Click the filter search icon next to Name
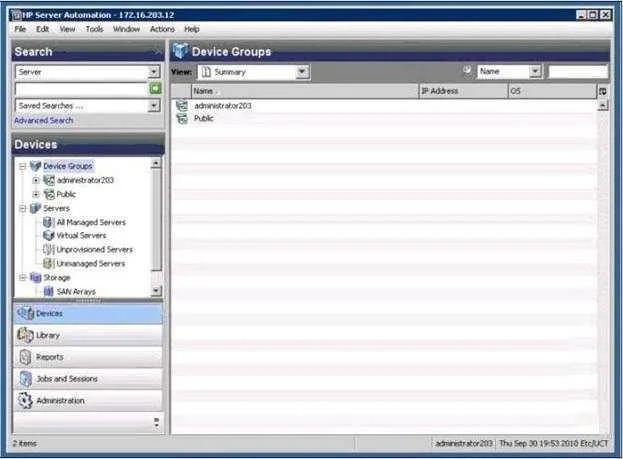 pyautogui.click(x=468, y=71)
